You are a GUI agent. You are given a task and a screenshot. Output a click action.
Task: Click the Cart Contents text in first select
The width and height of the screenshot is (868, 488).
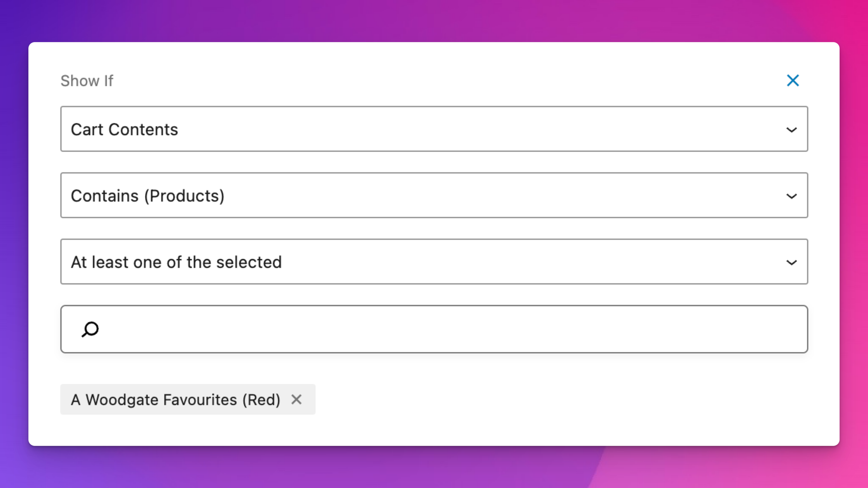pos(124,129)
